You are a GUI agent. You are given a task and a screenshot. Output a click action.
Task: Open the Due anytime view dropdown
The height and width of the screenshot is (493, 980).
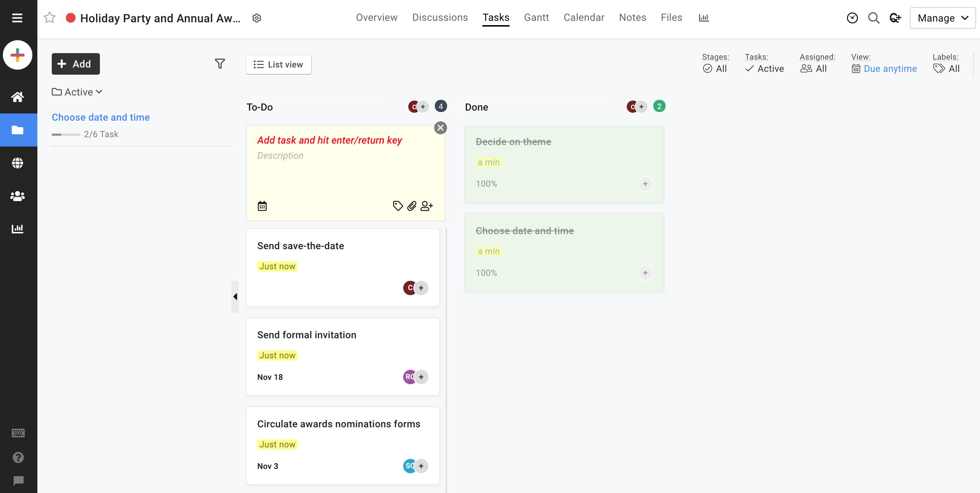(884, 69)
